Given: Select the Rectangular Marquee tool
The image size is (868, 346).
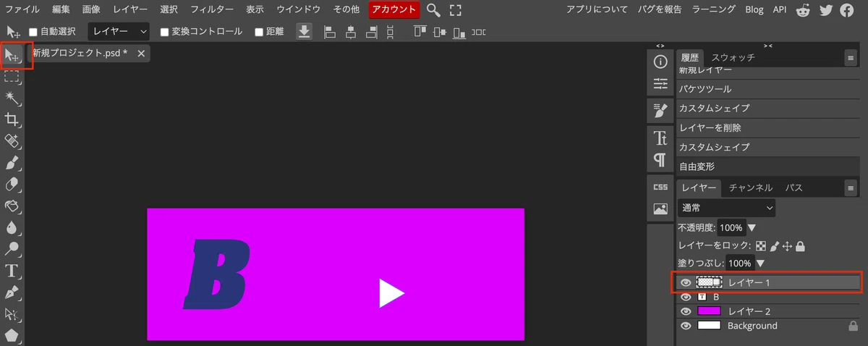Looking at the screenshot, I should click(12, 76).
